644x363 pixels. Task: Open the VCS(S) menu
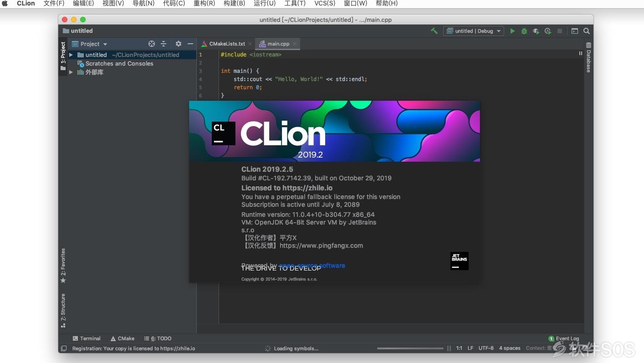click(x=325, y=3)
